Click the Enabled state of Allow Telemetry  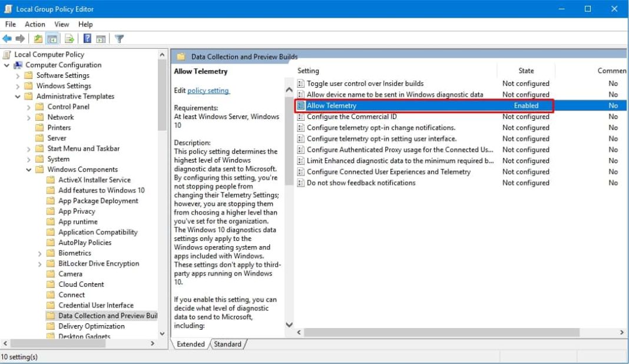pos(526,105)
